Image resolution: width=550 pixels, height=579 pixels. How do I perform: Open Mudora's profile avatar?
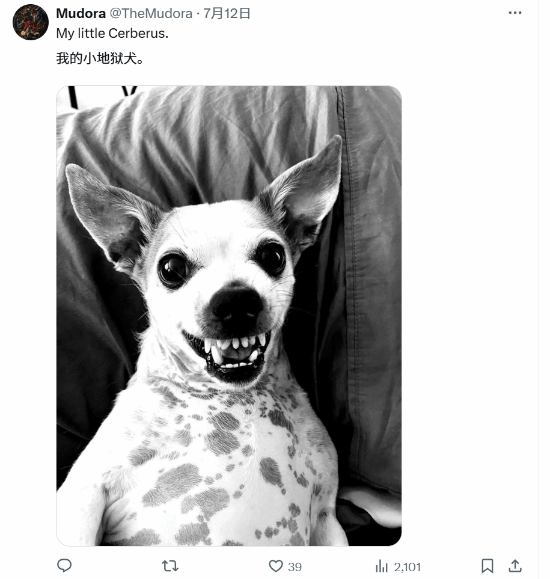pos(31,22)
